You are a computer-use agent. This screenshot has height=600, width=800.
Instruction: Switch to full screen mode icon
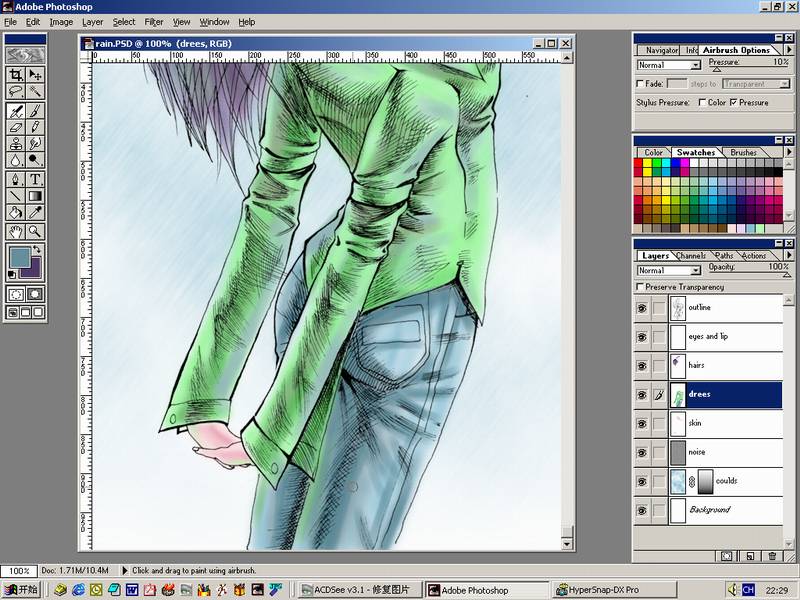click(38, 312)
